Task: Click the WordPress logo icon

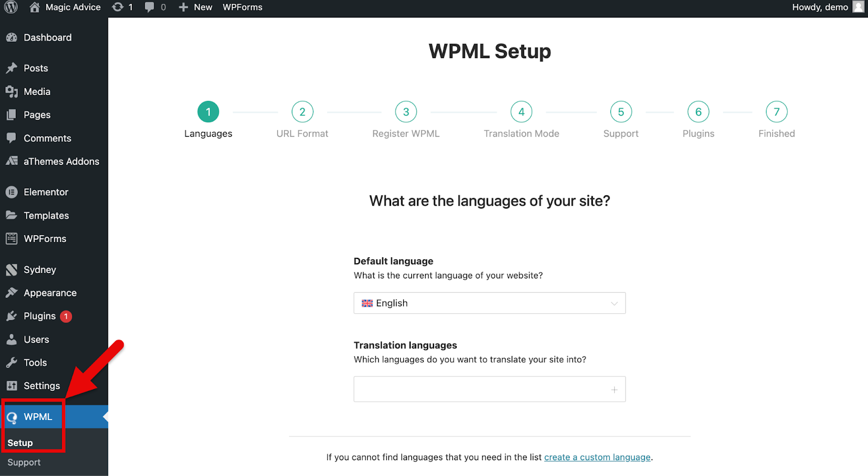Action: coord(11,7)
